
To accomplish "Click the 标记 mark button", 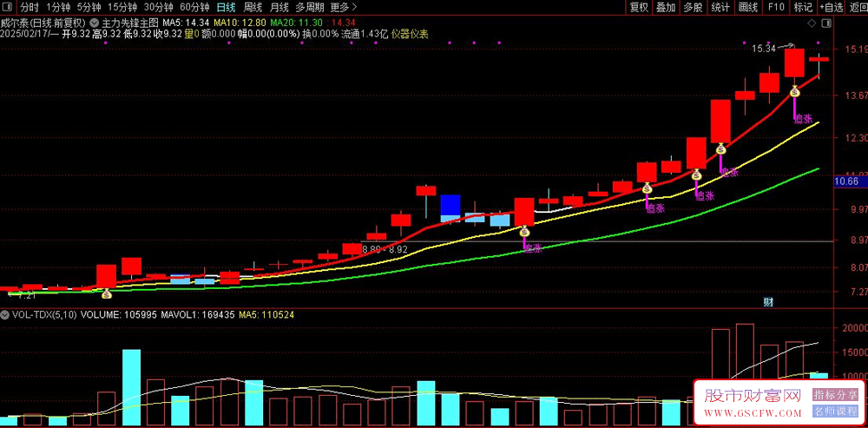I will coord(803,7).
